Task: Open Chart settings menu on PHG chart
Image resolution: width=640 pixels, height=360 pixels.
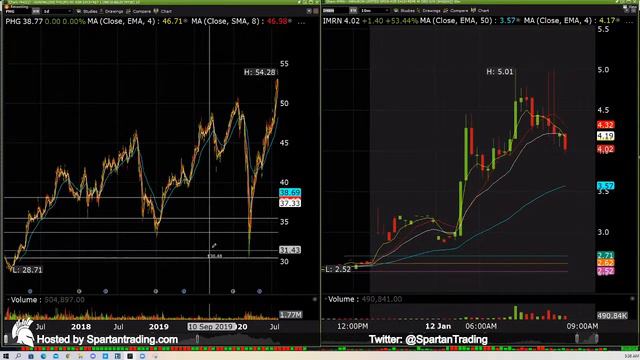Action: point(163,11)
